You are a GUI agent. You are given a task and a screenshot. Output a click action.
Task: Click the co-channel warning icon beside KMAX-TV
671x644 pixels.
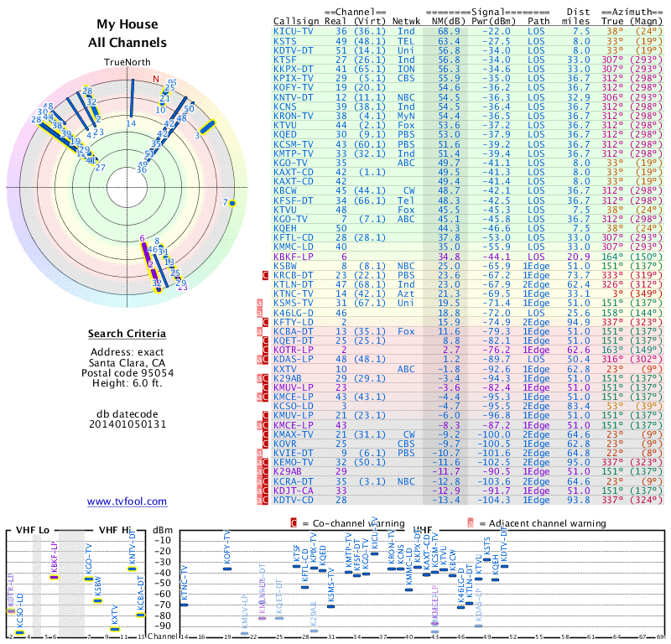266,434
